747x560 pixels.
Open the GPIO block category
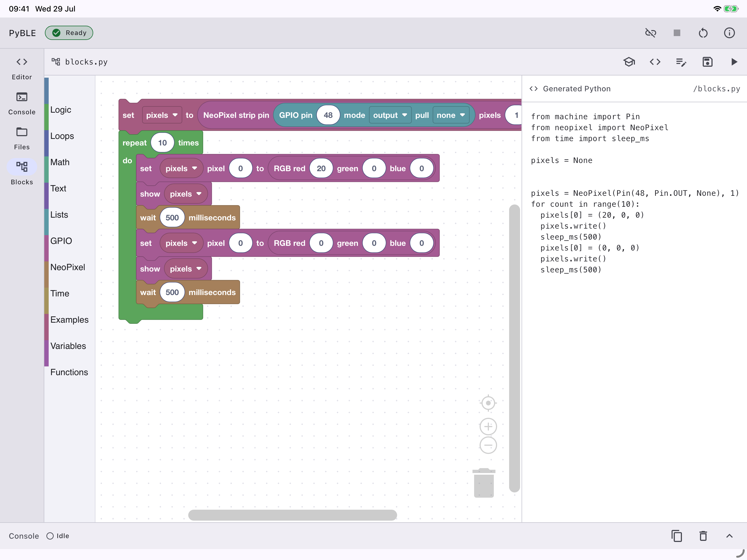click(61, 241)
